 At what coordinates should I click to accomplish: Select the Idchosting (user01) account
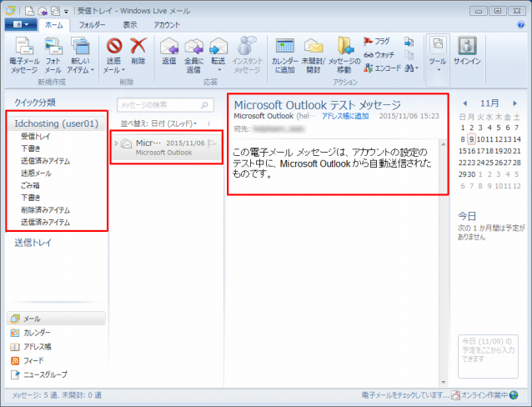pyautogui.click(x=57, y=123)
